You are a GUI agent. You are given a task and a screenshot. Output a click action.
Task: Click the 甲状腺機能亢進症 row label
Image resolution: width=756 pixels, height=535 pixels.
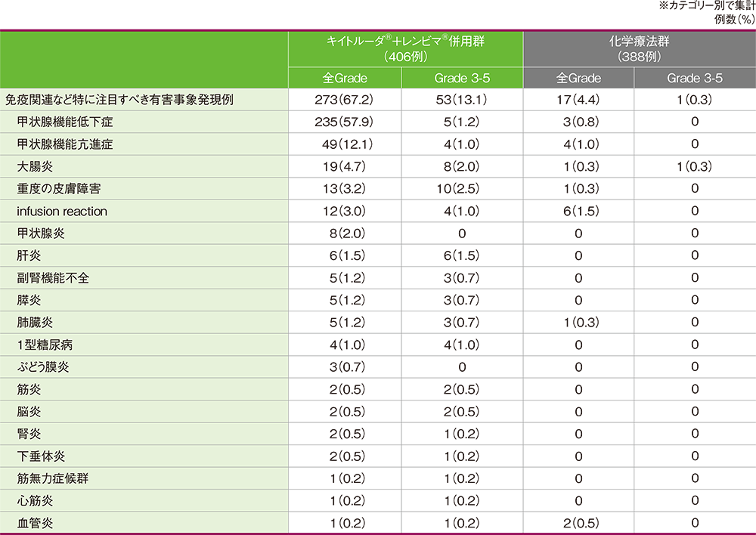pos(64,144)
